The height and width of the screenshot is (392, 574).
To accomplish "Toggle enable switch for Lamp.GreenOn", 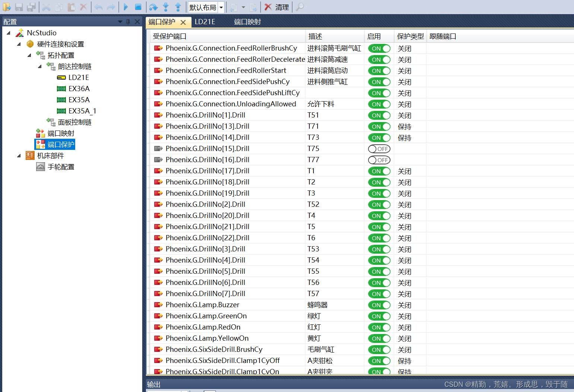I will pos(379,316).
